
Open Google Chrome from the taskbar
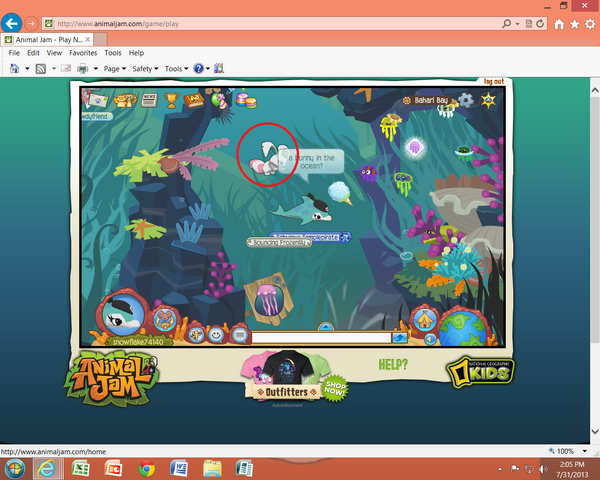point(146,469)
